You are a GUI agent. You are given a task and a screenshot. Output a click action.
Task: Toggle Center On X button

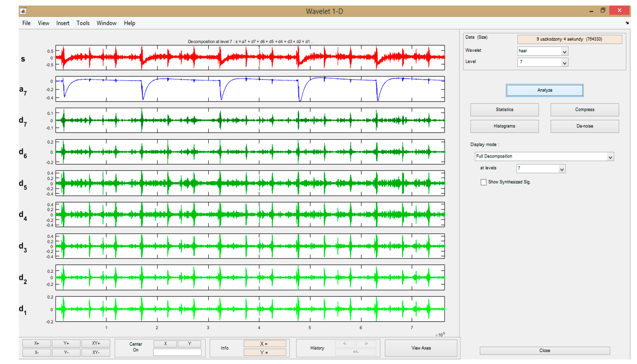165,344
